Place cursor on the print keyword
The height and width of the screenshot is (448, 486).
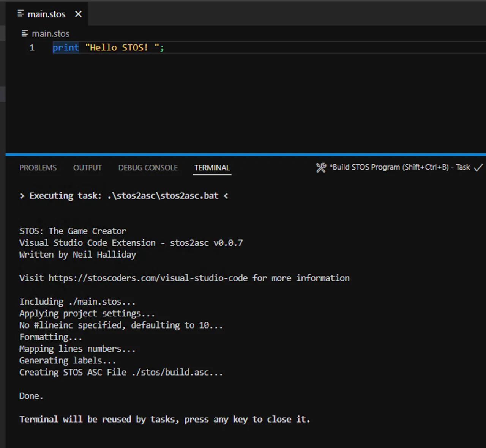click(66, 48)
